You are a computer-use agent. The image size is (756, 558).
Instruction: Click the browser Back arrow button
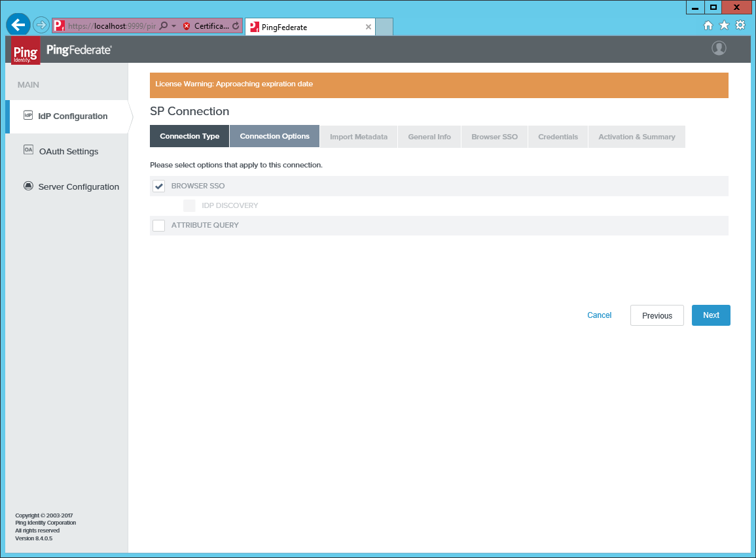click(x=18, y=25)
